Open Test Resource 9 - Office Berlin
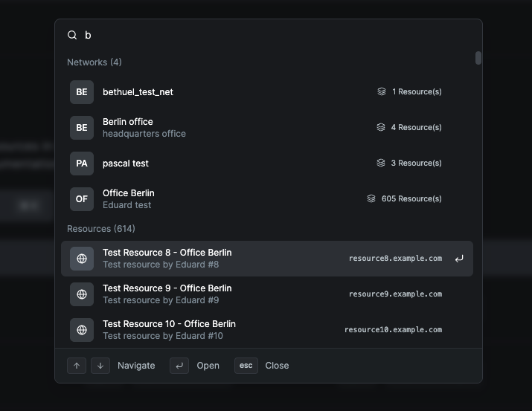Viewport: 532px width, 411px height. pyautogui.click(x=167, y=288)
